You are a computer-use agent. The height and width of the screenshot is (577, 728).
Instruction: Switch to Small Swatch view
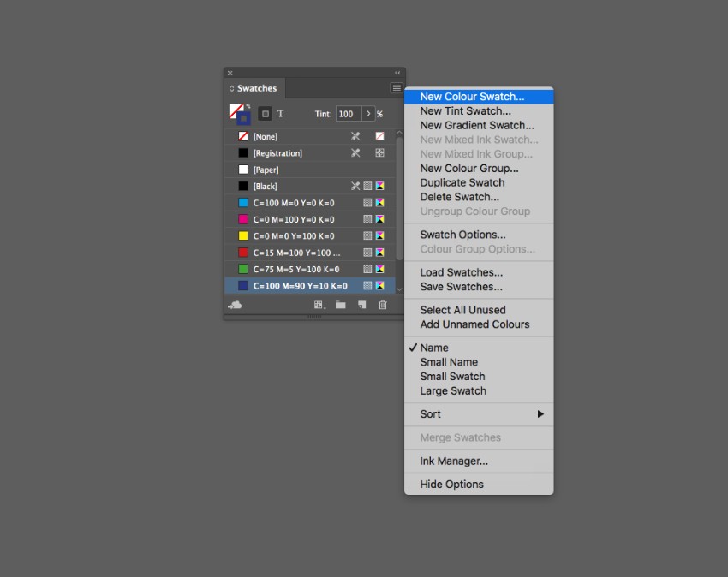point(452,376)
